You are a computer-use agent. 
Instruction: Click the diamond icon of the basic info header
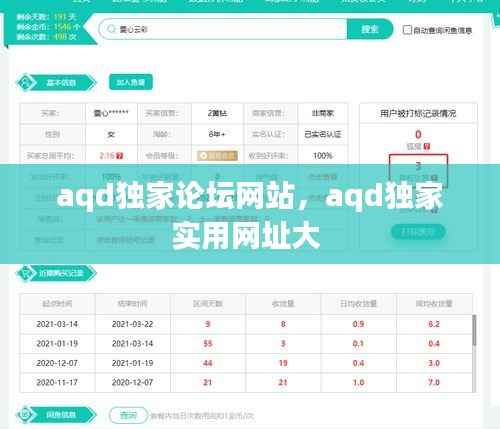pos(25,82)
